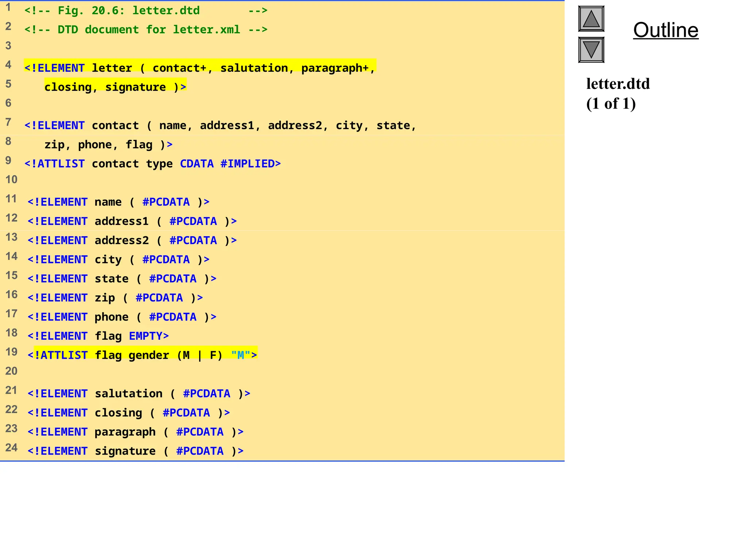Image resolution: width=747 pixels, height=560 pixels.
Task: Click highlighted ATTLIST flag gender line
Action: point(143,355)
